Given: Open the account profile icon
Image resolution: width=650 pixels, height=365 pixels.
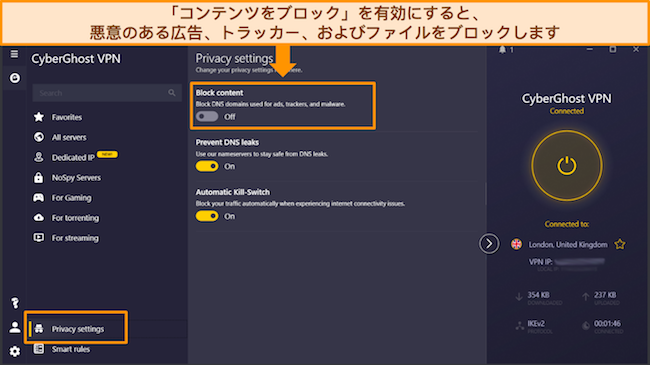Looking at the screenshot, I should pos(15,327).
